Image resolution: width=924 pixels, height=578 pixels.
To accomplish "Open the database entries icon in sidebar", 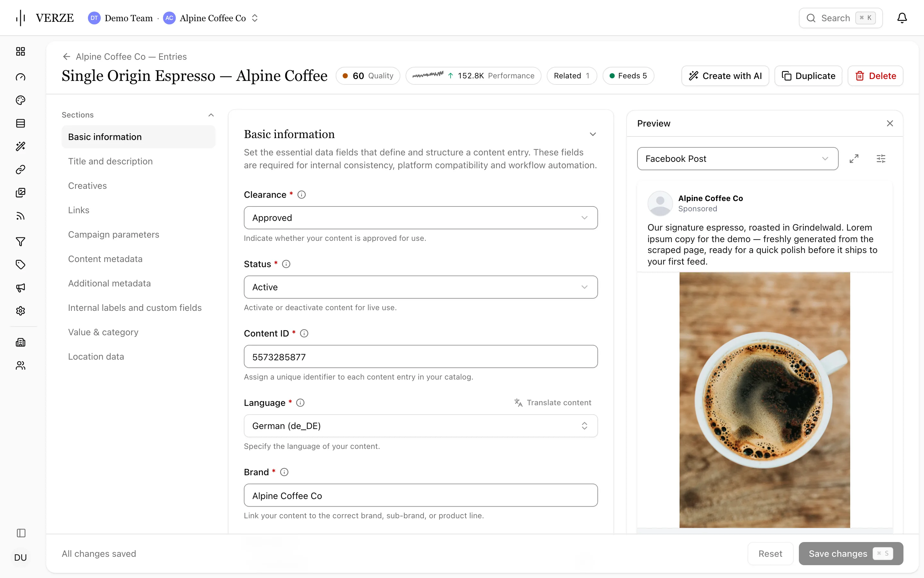I will (x=21, y=123).
